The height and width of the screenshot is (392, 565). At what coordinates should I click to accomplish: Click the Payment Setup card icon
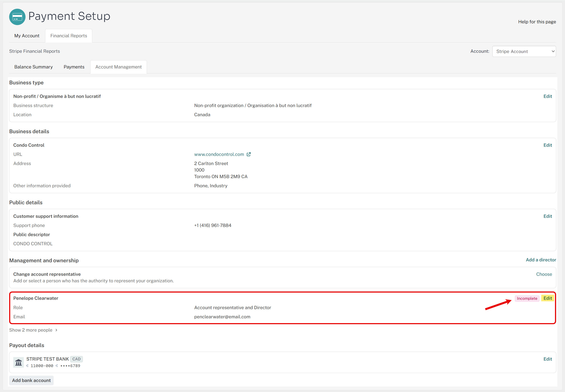(x=17, y=17)
